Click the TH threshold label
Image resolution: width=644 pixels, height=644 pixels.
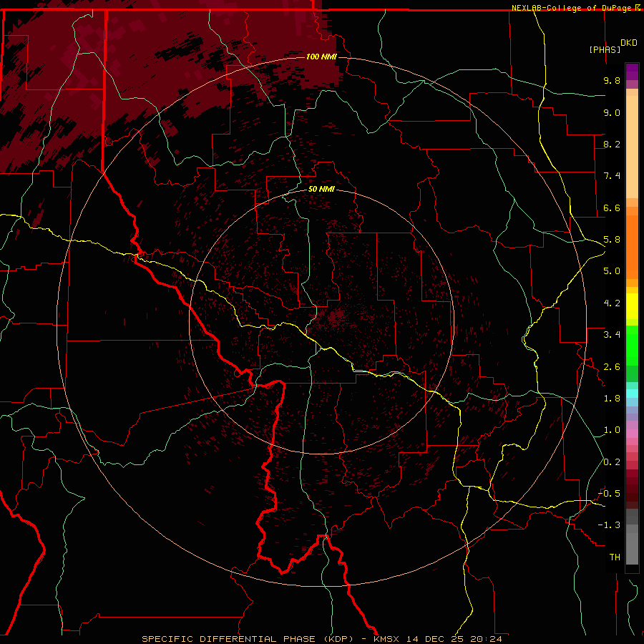[x=615, y=557]
